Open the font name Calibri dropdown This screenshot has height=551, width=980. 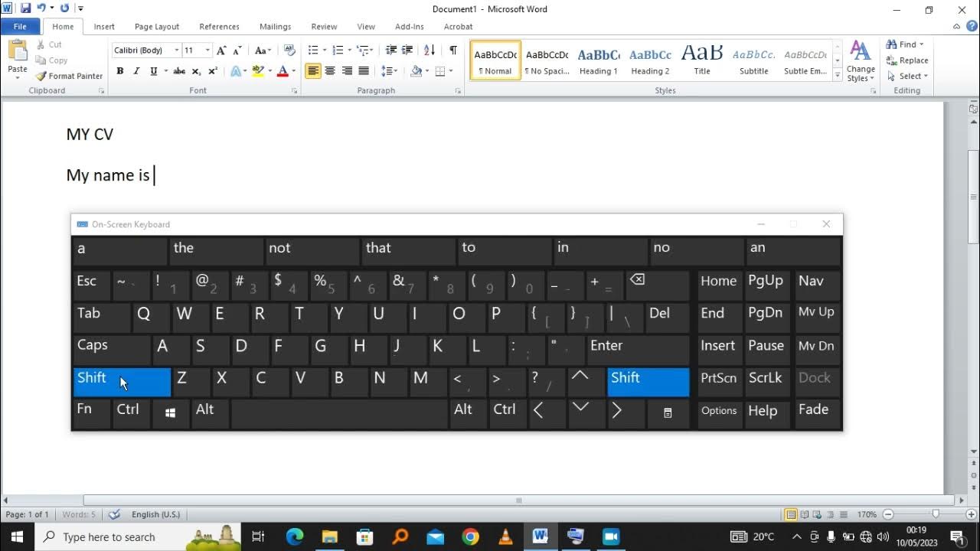(176, 51)
